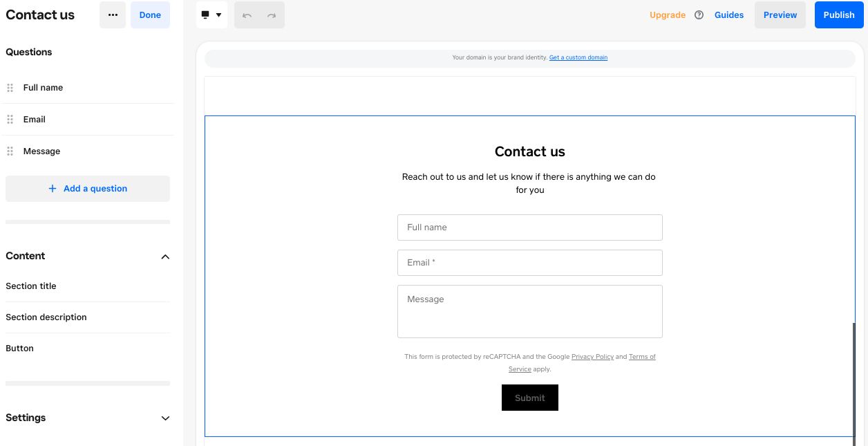Click the Done button

[x=150, y=15]
